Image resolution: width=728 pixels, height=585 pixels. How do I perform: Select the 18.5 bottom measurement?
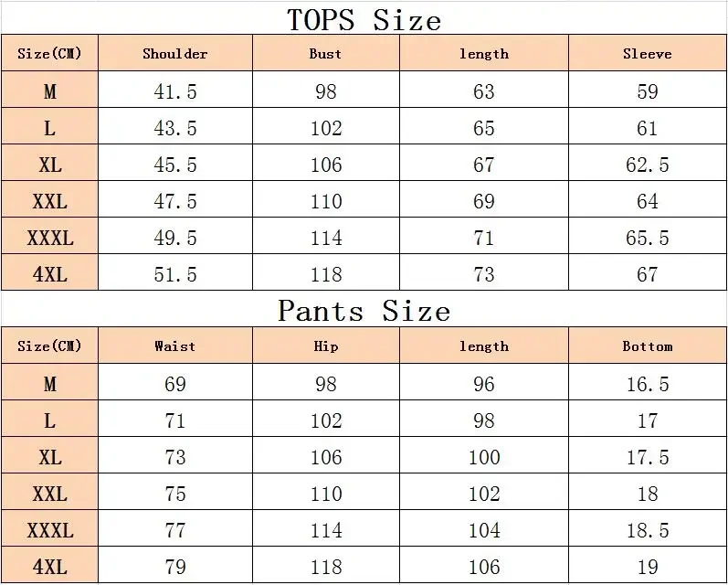tap(647, 530)
